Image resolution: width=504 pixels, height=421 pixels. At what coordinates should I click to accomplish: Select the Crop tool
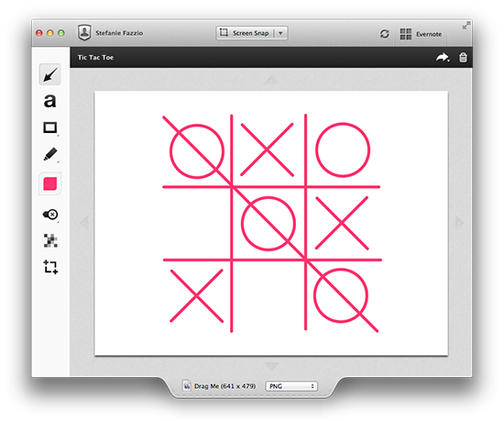click(50, 267)
